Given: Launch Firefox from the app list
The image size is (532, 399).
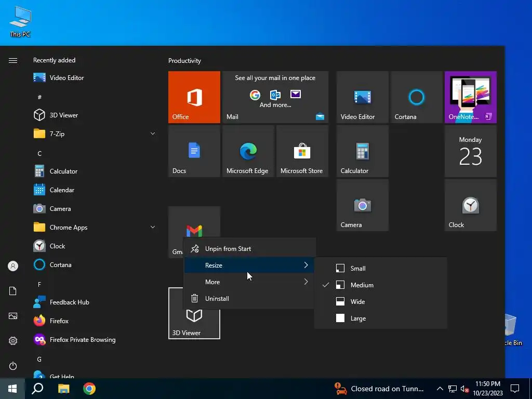Looking at the screenshot, I should (95, 321).
